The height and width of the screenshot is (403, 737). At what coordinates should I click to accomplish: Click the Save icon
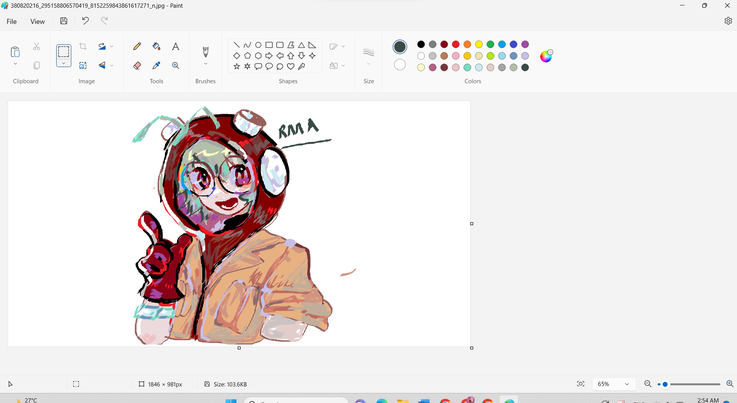click(63, 21)
